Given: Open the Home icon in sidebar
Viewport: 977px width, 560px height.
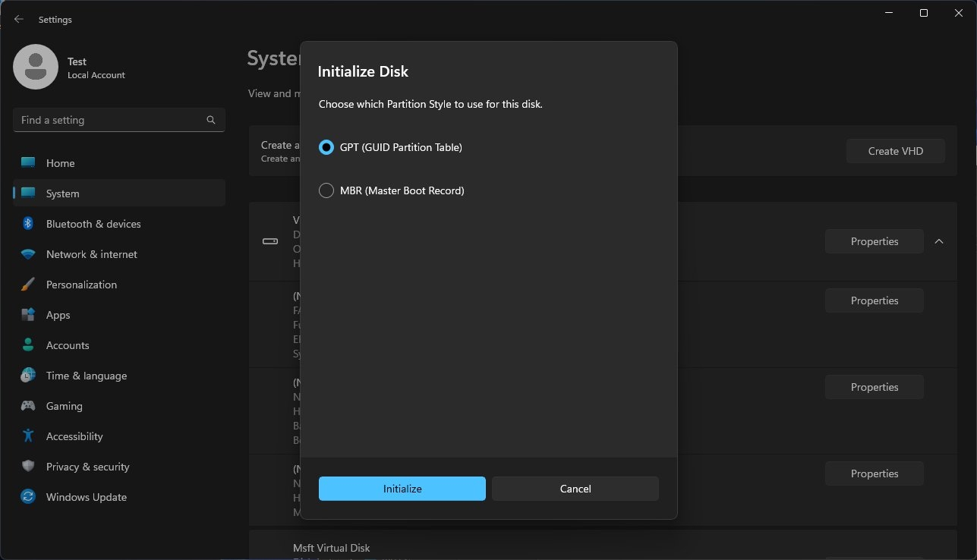Looking at the screenshot, I should (28, 163).
